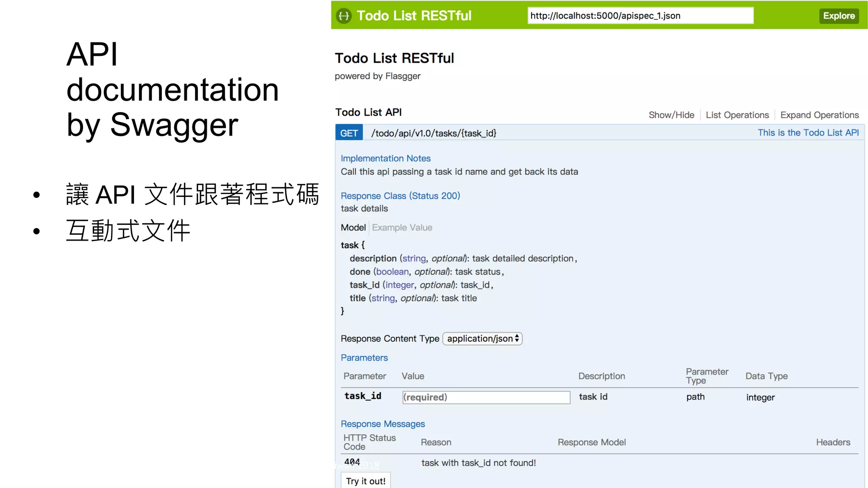Click the 'task_id' parameter name cell
The height and width of the screenshot is (488, 868).
tap(363, 396)
